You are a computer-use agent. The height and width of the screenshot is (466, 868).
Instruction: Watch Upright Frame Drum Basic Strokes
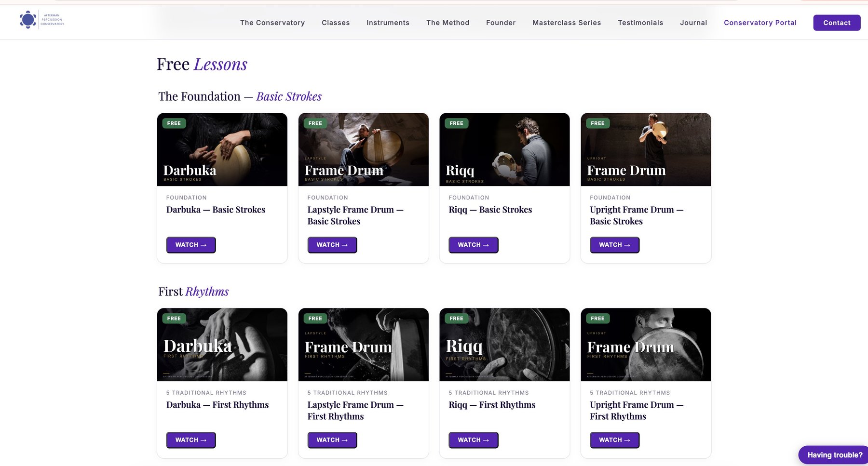[x=615, y=245]
